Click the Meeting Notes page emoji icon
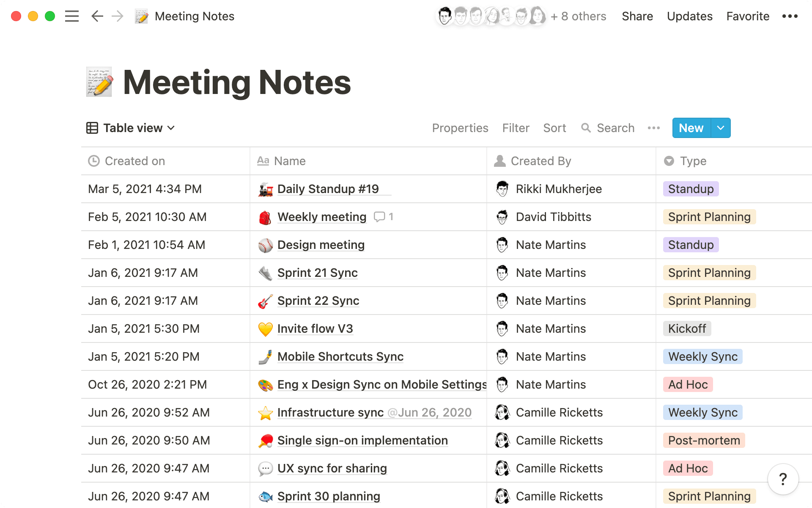 [x=99, y=82]
